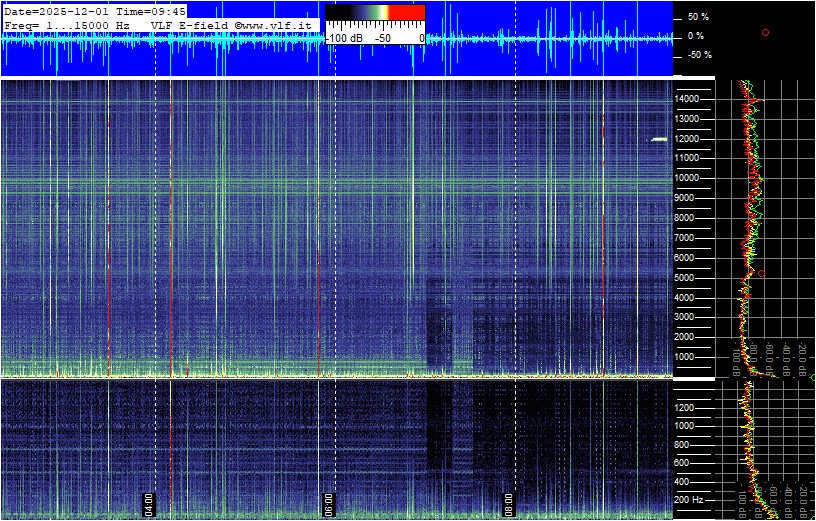Select the 06:00 time marker
816x521 pixels.
(329, 503)
